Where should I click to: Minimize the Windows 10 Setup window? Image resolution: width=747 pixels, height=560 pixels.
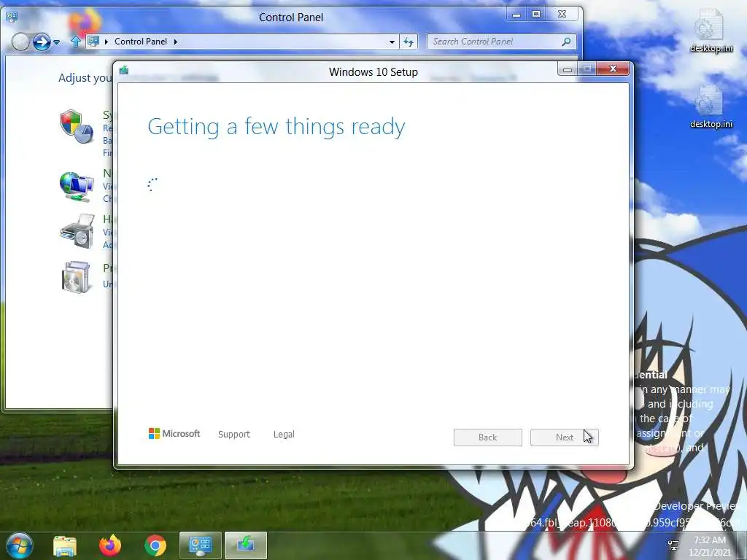(x=567, y=69)
